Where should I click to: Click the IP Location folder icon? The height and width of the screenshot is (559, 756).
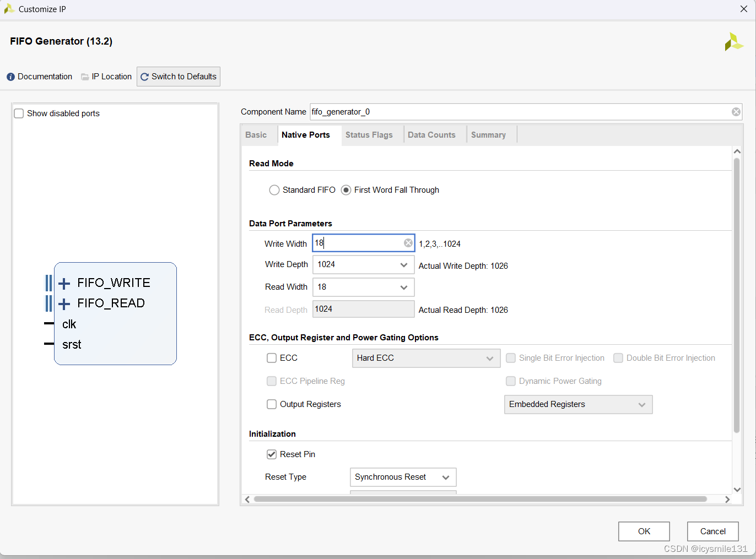(85, 77)
